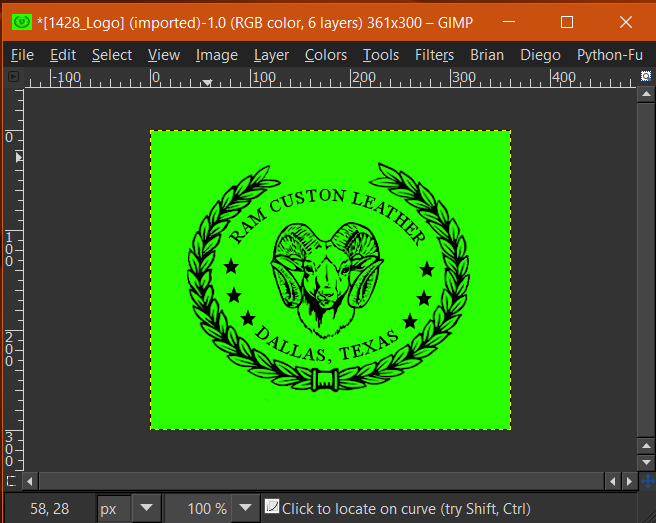656x523 pixels.
Task: Click the horizontal scrollbar leftmost arrow
Action: (29, 481)
